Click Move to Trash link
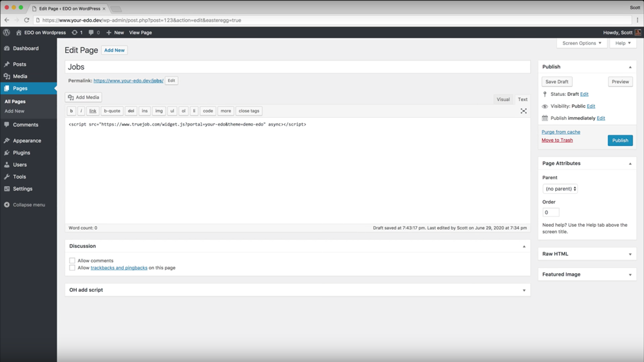The width and height of the screenshot is (644, 362). [x=557, y=140]
